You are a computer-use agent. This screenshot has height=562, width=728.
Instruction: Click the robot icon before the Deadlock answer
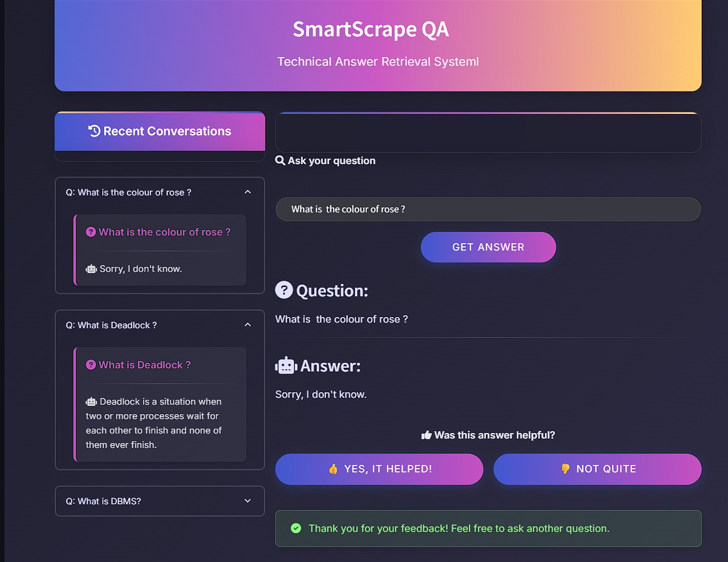point(92,402)
